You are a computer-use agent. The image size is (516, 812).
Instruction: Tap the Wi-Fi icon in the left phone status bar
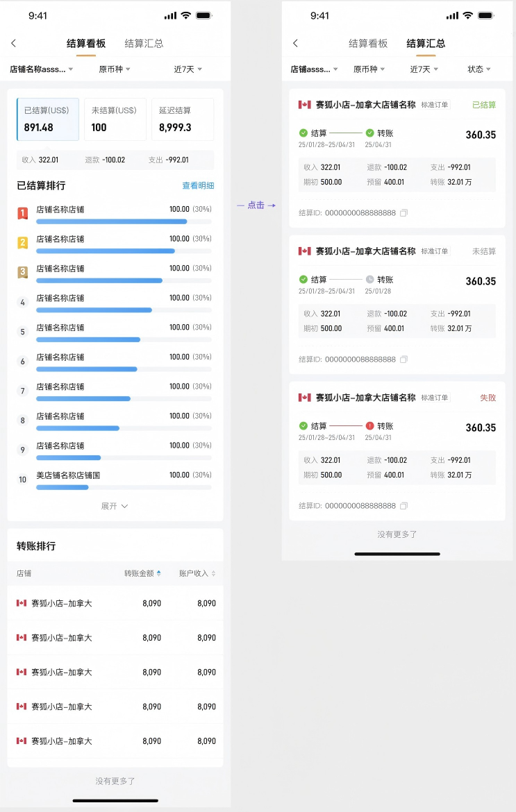[x=185, y=15]
